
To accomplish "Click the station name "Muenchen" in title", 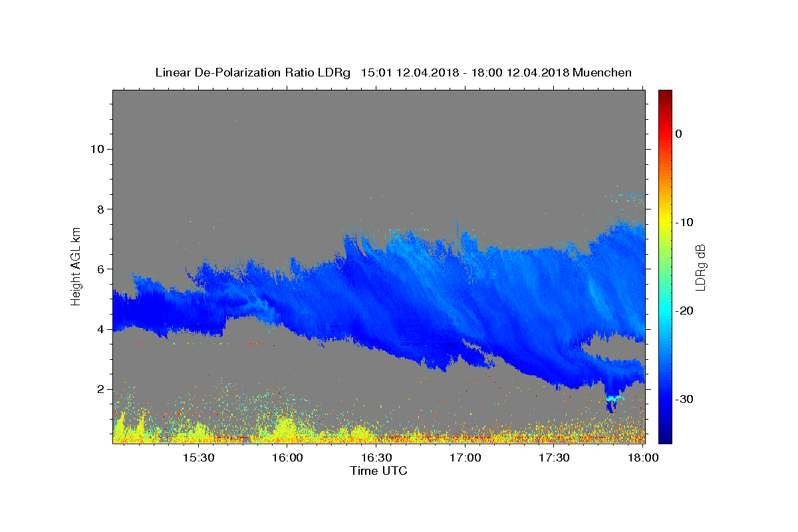I will click(x=602, y=72).
